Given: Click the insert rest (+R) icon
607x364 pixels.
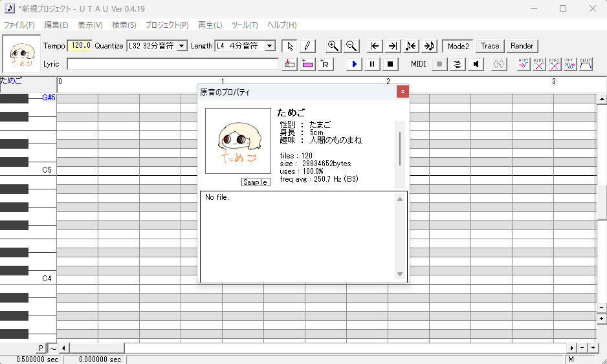Looking at the screenshot, I should [326, 64].
